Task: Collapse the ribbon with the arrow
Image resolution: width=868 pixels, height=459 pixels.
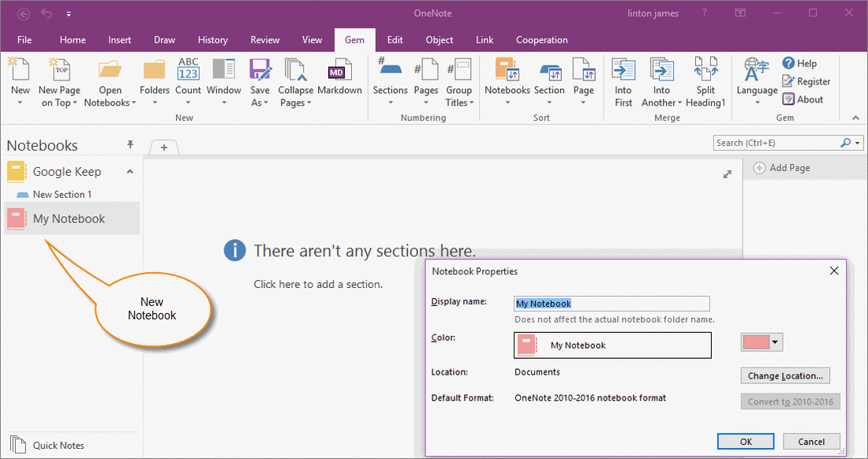Action: coord(856,118)
